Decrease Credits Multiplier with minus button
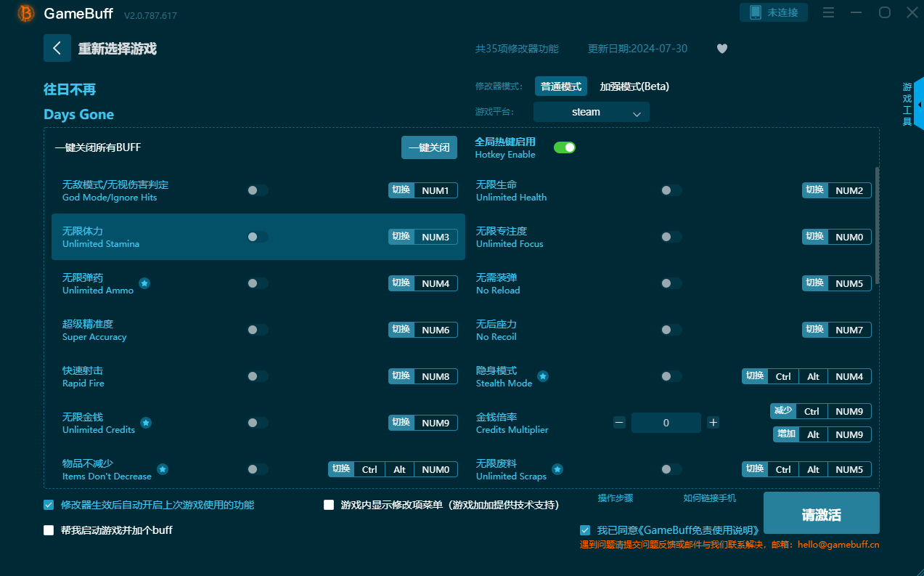Viewport: 924px width, 576px height. (x=619, y=422)
